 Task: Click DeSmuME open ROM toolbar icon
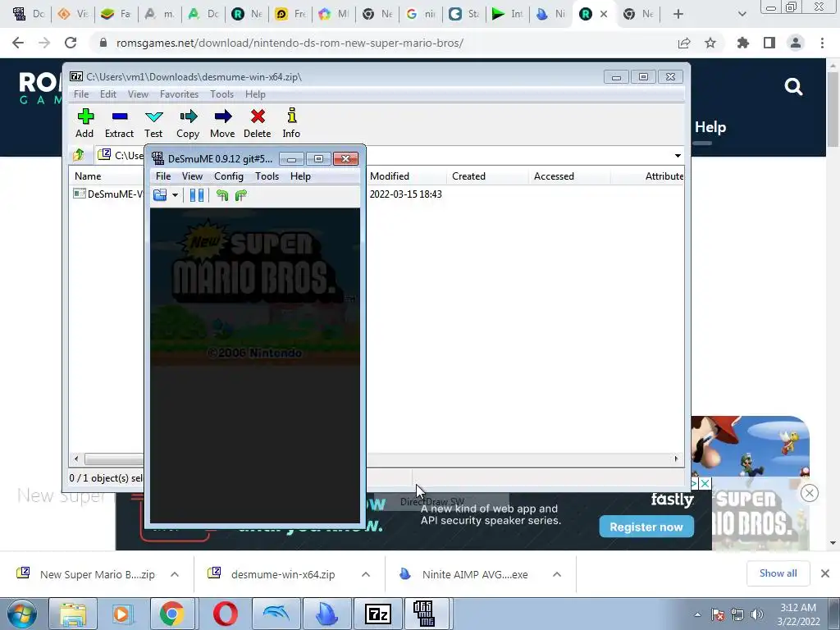160,195
